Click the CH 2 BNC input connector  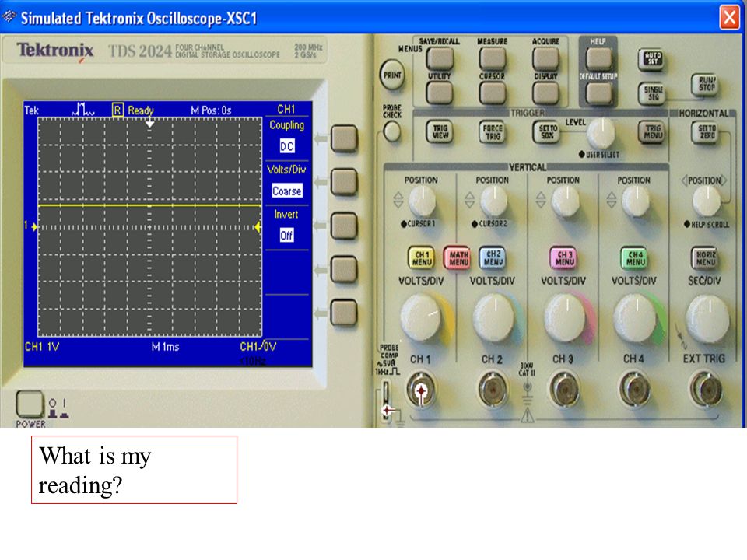pos(493,390)
